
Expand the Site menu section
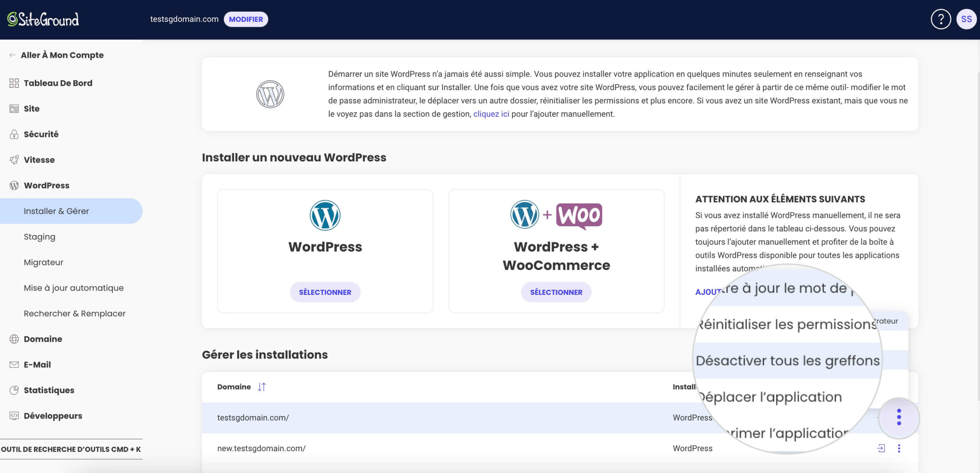[31, 109]
